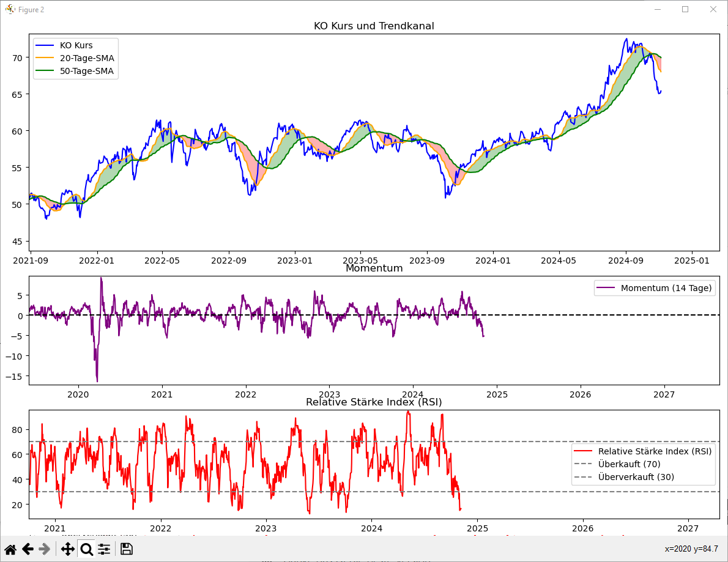Click the 2024-09 tick on the price chart

click(625, 261)
